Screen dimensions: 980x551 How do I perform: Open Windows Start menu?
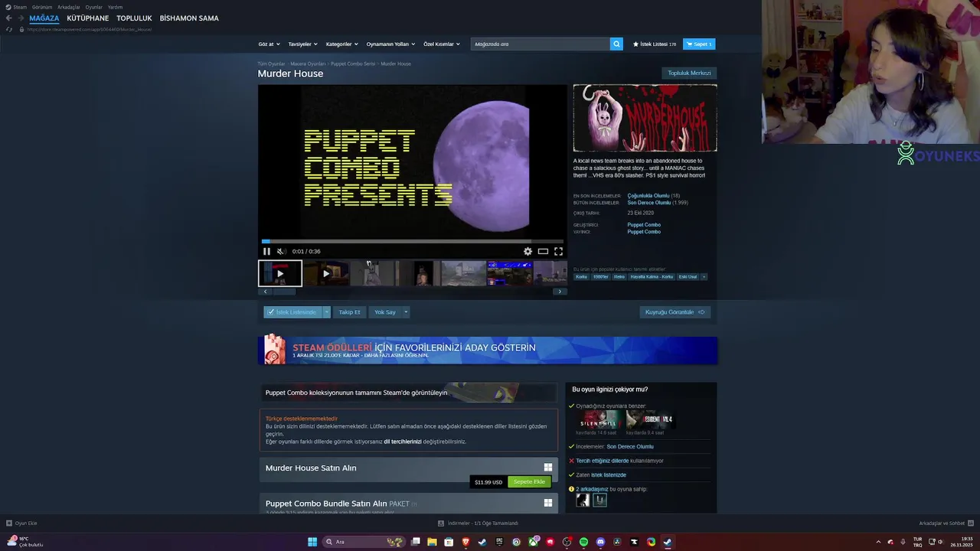312,542
